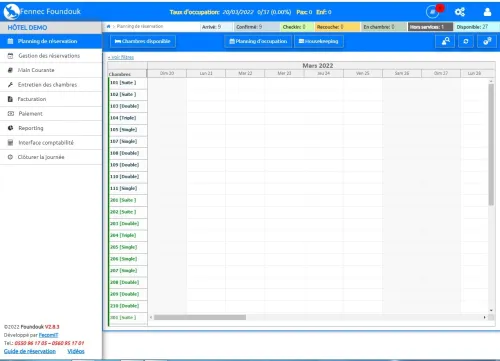The height and width of the screenshot is (361, 500).
Task: Select room row 108 [Double]
Action: (128, 153)
